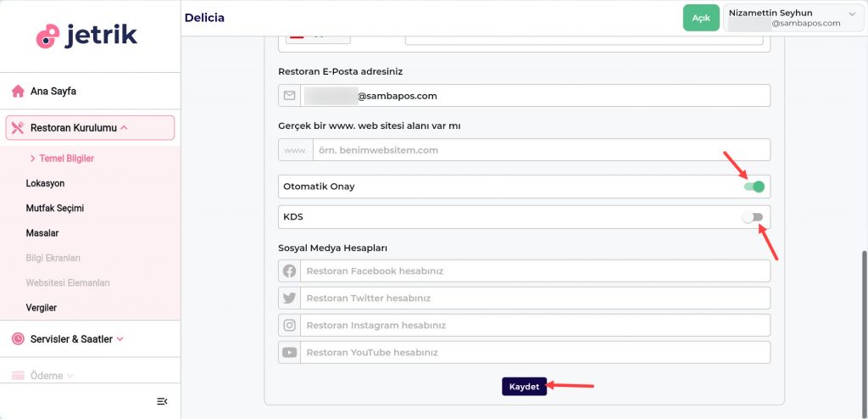Screen dimensions: 868x419
Task: Disable the Otomatik Onay toggle
Action: click(754, 187)
